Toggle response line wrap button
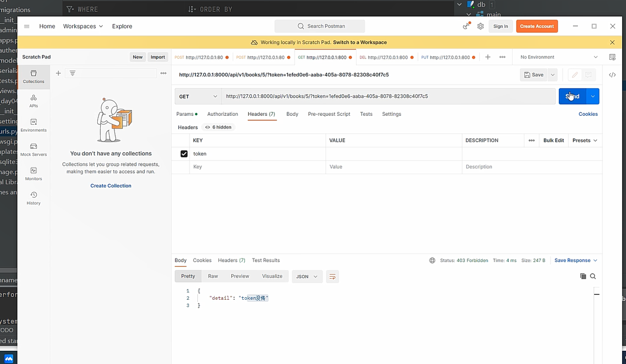The height and width of the screenshot is (364, 626). [332, 277]
